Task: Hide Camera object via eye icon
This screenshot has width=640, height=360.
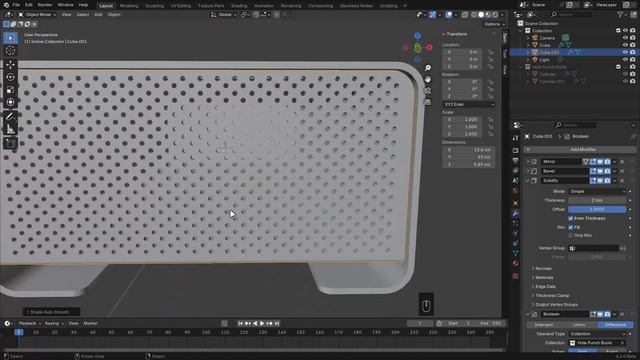Action: pyautogui.click(x=625, y=38)
